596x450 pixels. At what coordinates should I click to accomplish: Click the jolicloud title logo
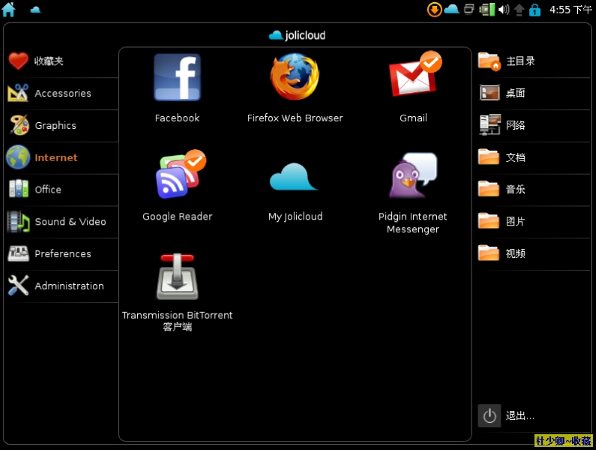pos(297,35)
